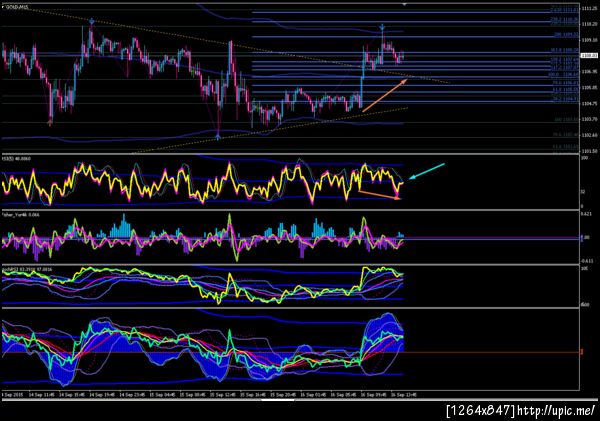
Task: Click the 16 Sep 01:45 time axis label
Action: [313, 395]
